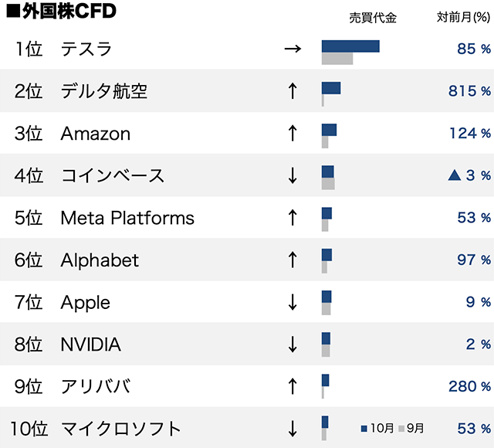Click the 売買代金 column header

[x=373, y=19]
